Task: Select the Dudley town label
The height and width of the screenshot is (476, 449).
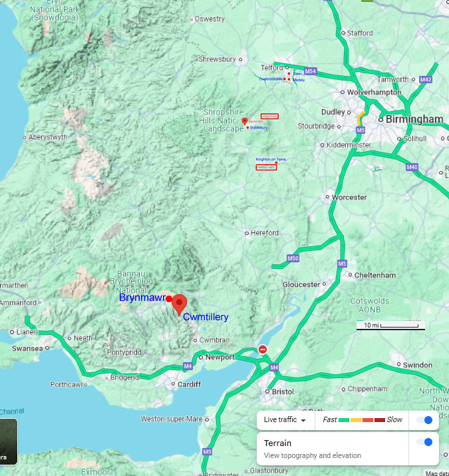Action: (x=333, y=113)
